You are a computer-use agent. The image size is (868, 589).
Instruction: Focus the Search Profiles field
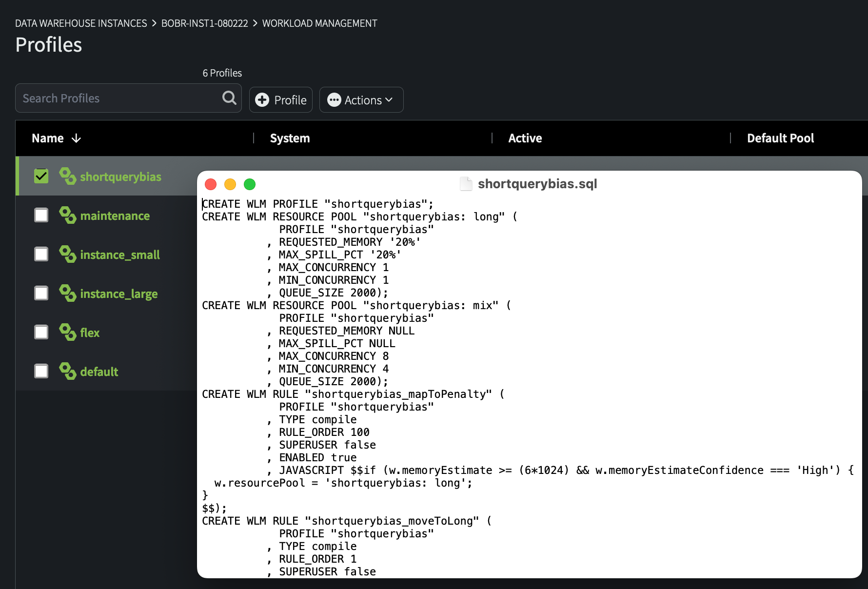tap(119, 98)
